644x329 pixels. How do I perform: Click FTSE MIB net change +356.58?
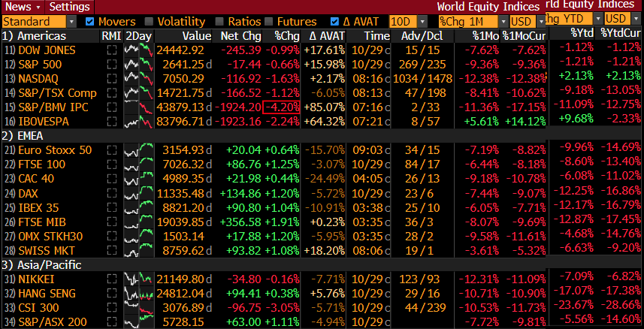(240, 222)
